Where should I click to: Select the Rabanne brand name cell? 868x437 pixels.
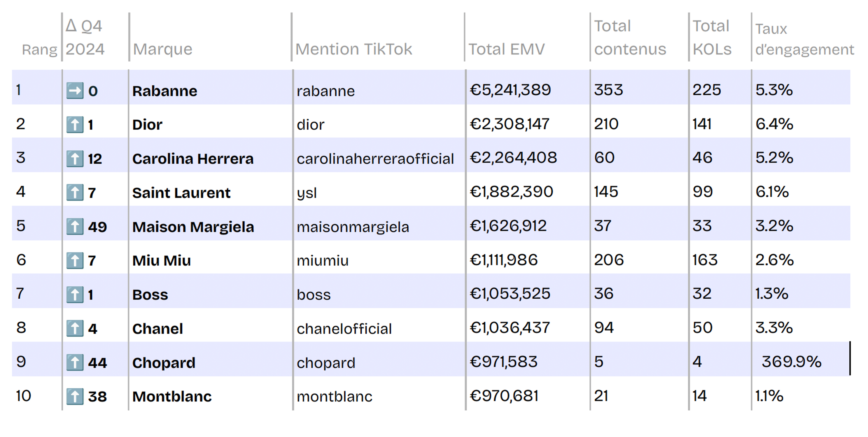coord(164,91)
